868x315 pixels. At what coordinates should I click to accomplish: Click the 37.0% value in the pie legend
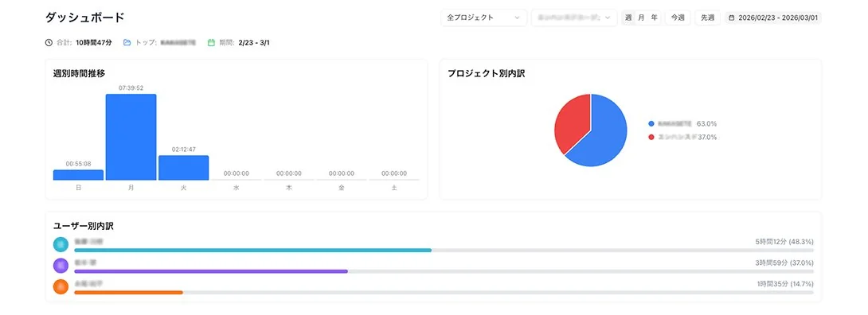(x=707, y=137)
